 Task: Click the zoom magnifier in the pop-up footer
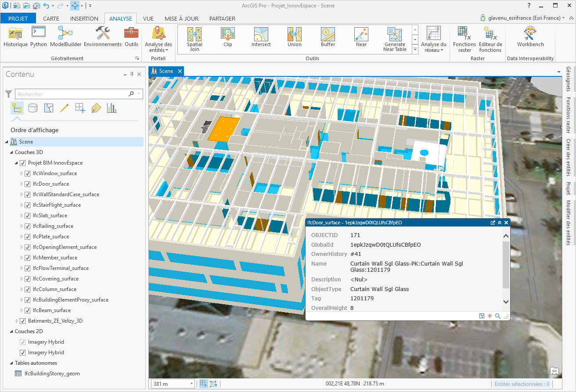point(498,316)
